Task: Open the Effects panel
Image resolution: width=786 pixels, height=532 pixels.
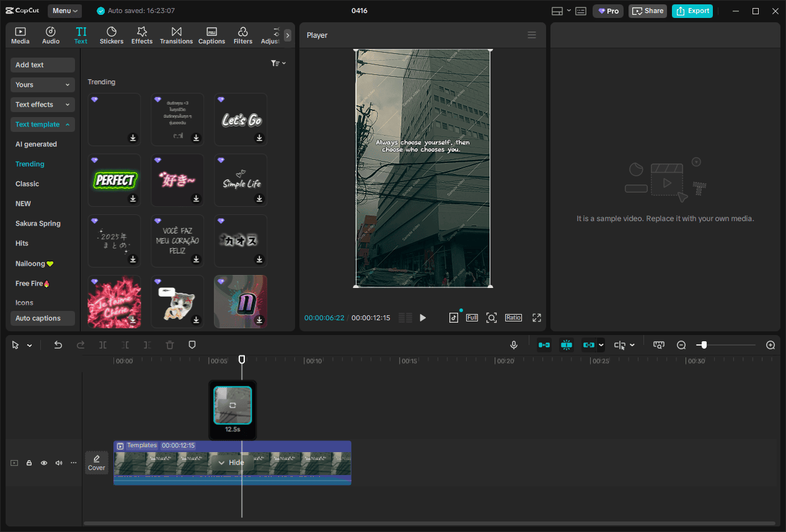Action: [x=142, y=35]
